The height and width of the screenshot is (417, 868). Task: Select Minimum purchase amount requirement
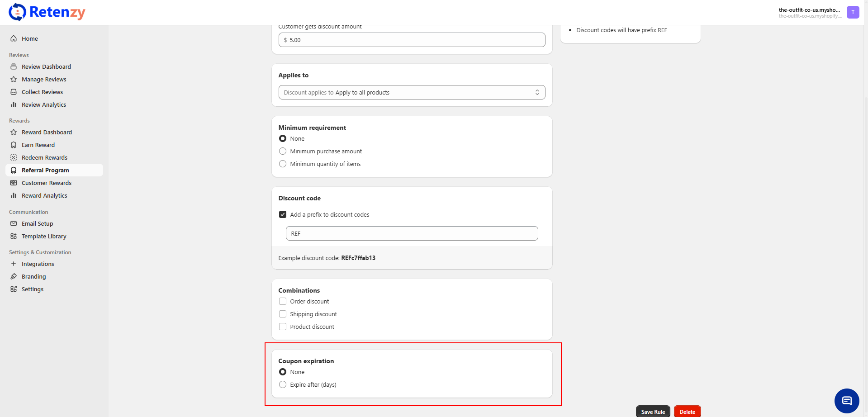click(x=283, y=152)
